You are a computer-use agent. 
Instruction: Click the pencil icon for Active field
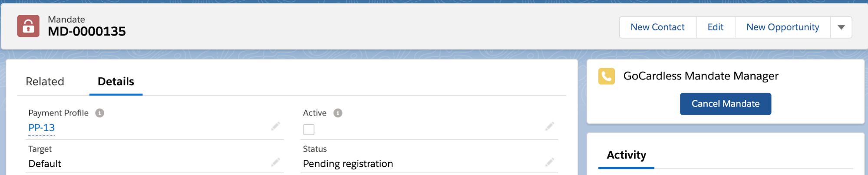click(x=550, y=126)
